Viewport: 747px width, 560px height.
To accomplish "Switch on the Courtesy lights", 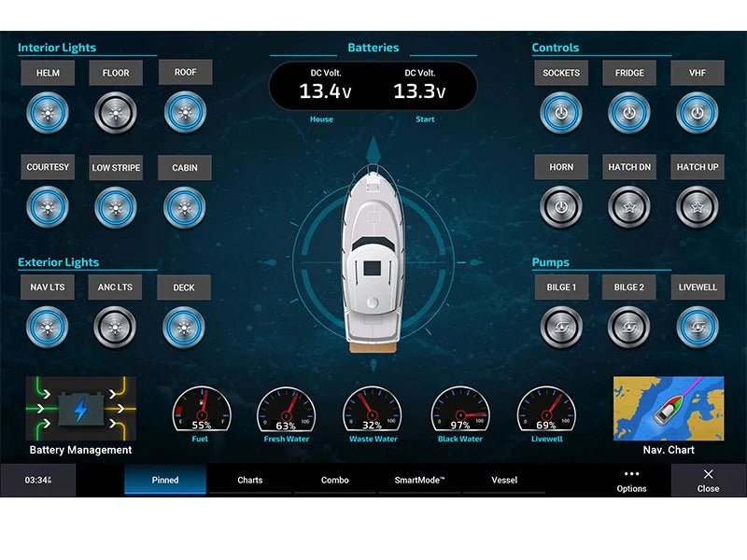I will point(47,207).
